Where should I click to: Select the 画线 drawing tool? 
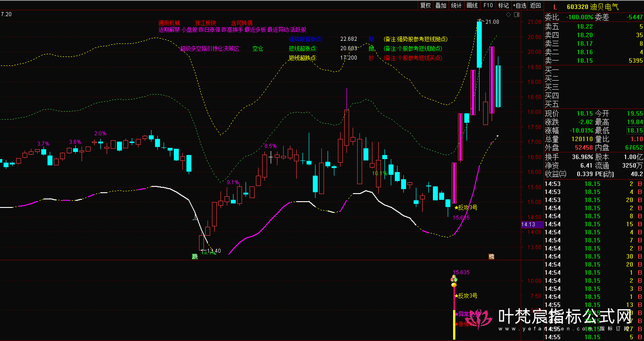pyautogui.click(x=472, y=5)
